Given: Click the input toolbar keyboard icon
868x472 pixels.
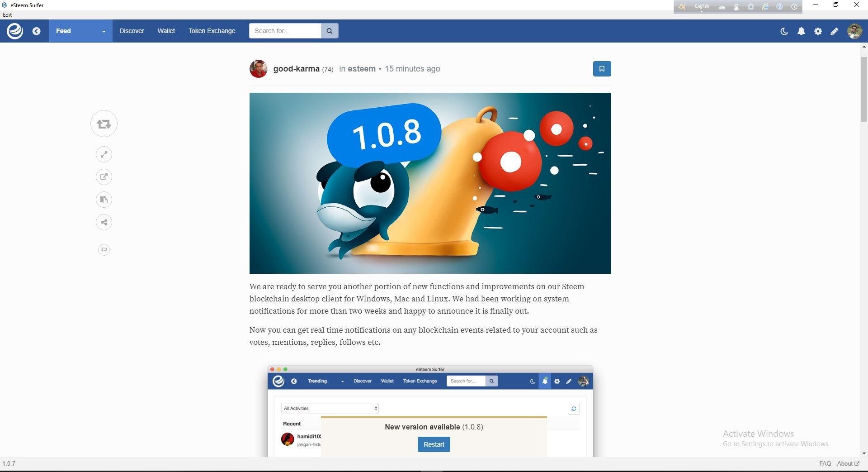Looking at the screenshot, I should click(x=722, y=7).
